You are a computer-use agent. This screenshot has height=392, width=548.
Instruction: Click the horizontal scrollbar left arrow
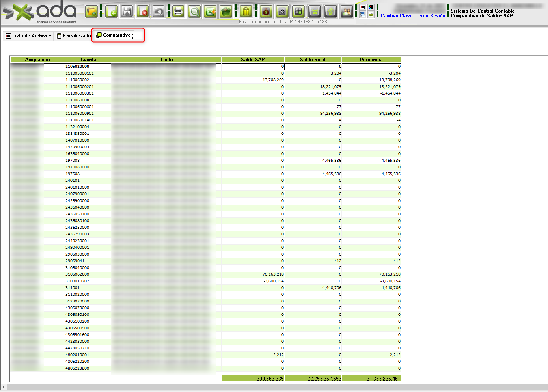(x=4, y=387)
